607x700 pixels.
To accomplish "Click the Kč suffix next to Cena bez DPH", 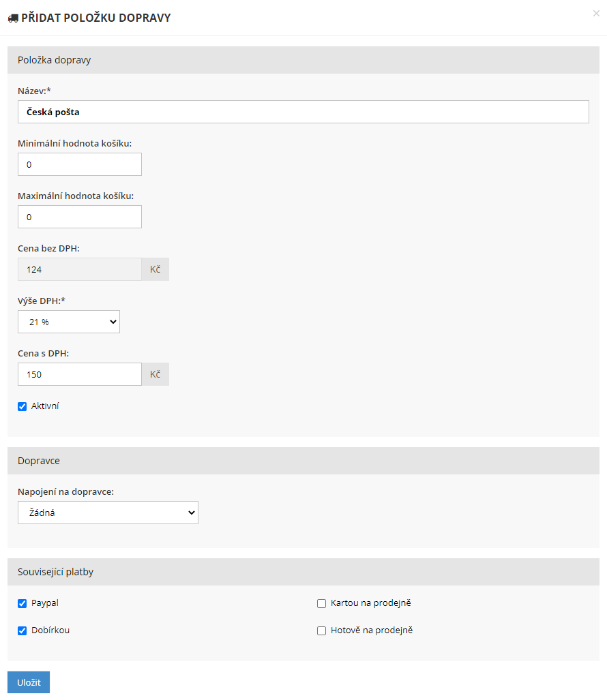I will pos(155,269).
